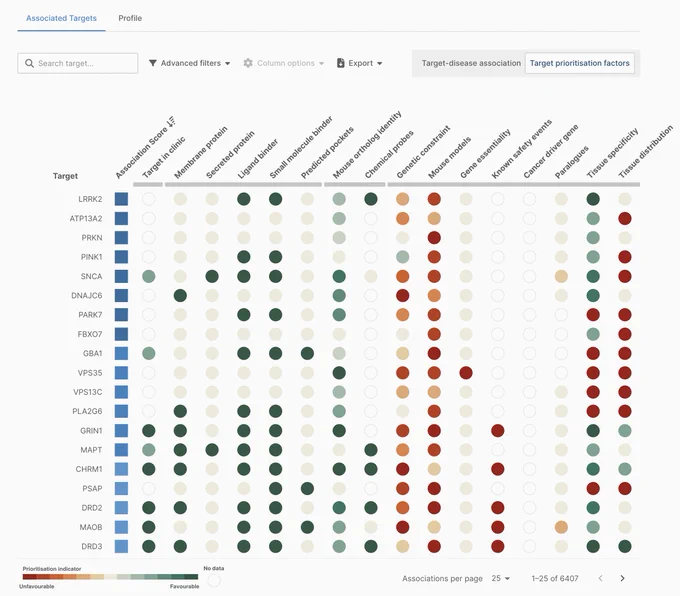This screenshot has width=680, height=596.
Task: Open the DRD2 target row label
Action: 92,508
